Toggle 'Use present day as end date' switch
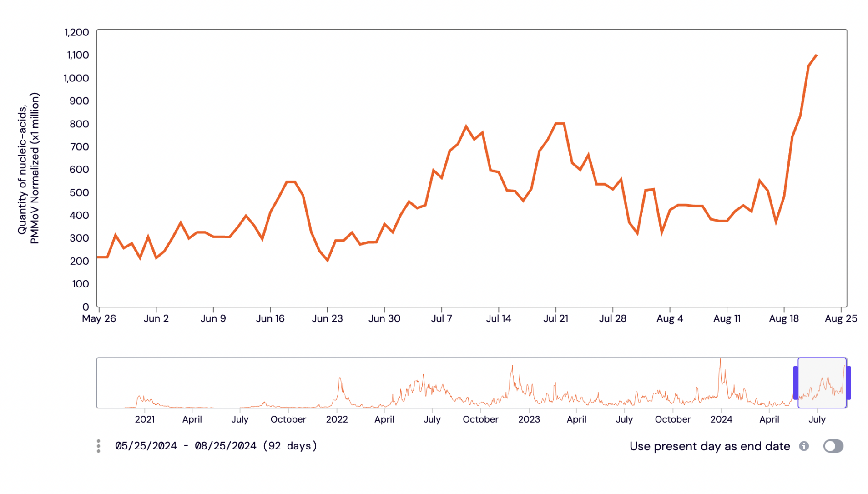868x494 pixels. (x=833, y=446)
